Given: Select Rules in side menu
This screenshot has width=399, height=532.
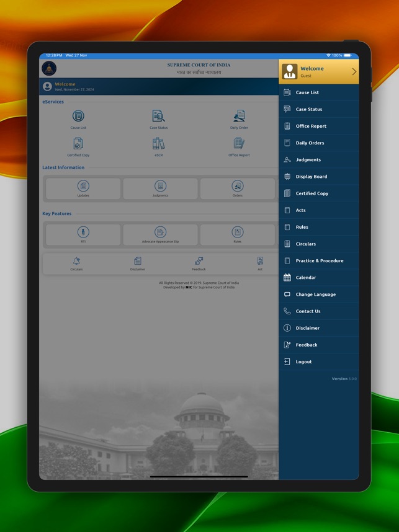Looking at the screenshot, I should [x=318, y=227].
